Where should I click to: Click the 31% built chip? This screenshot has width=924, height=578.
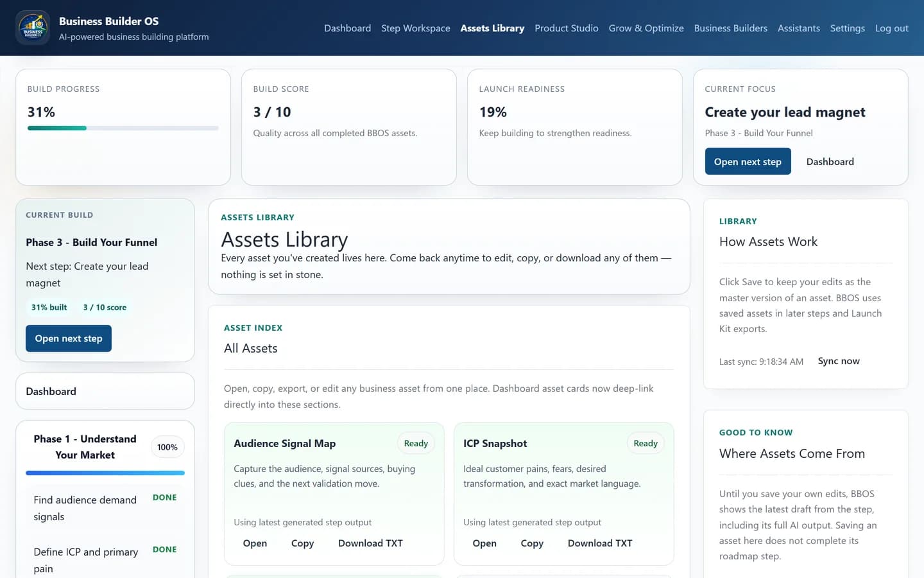pyautogui.click(x=49, y=308)
